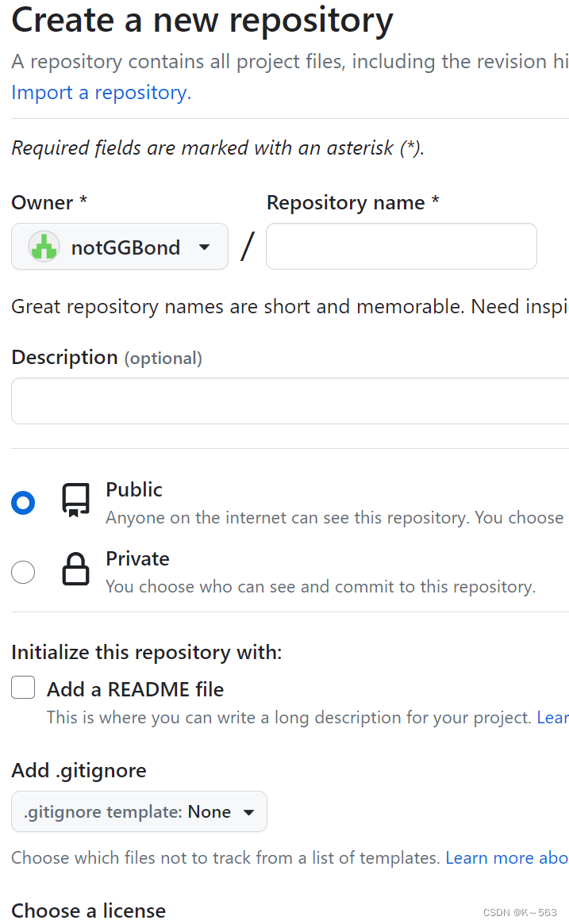Click the 'Create a new repository' heading
Image resolution: width=569 pixels, height=924 pixels.
pos(202,20)
